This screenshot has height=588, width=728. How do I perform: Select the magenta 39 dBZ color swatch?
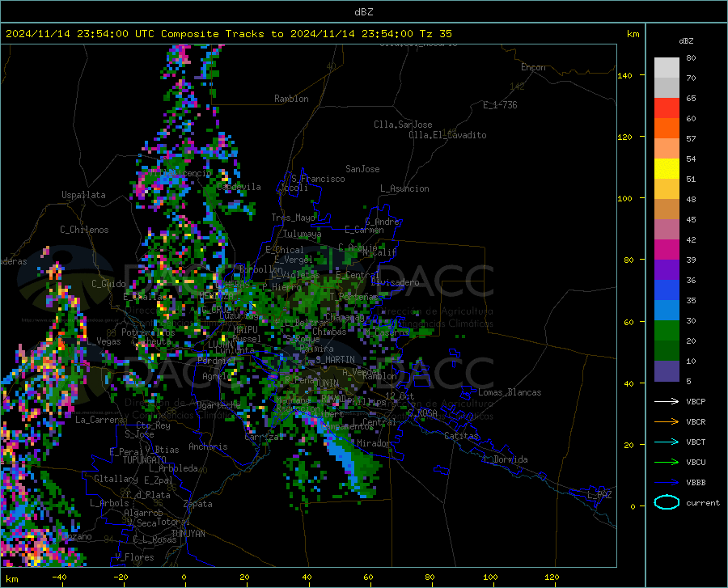[x=667, y=250]
